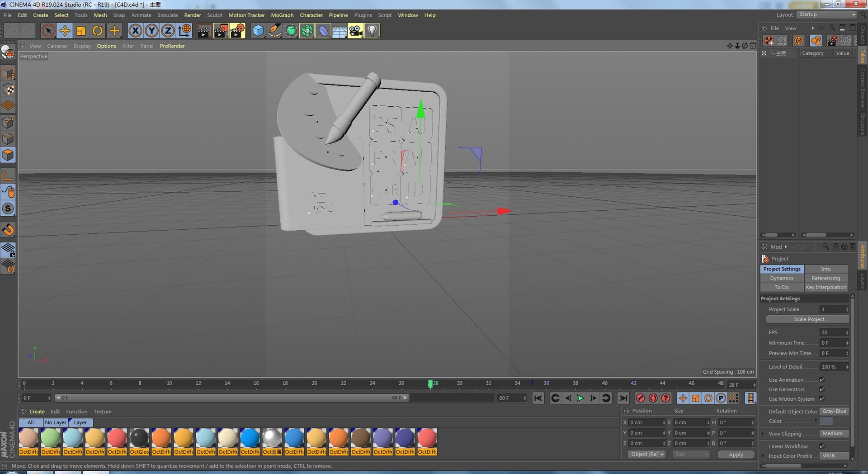The width and height of the screenshot is (868, 474).
Task: Activate the Live Selection arrow tool
Action: [48, 31]
